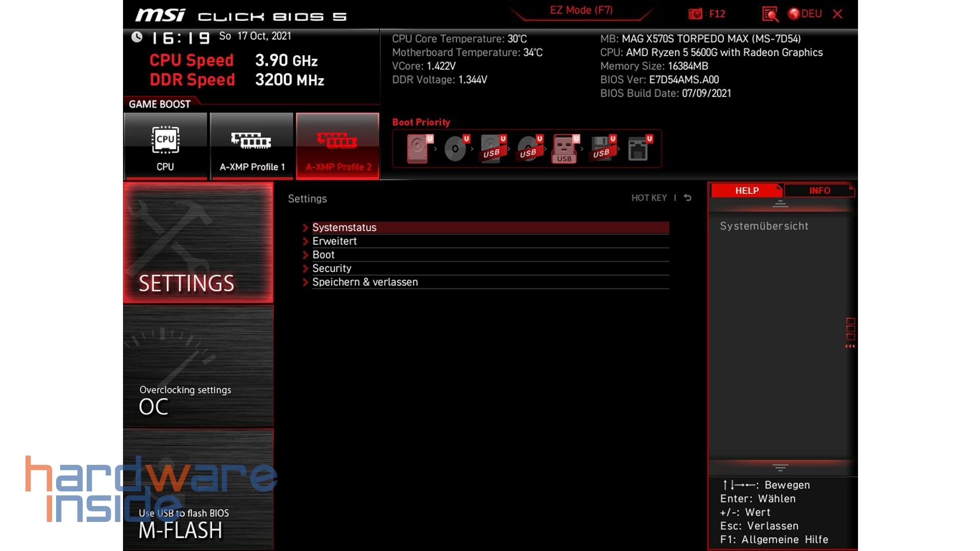Click the screenshot camera icon next to F12
Image resolution: width=980 pixels, height=551 pixels.
tap(695, 14)
